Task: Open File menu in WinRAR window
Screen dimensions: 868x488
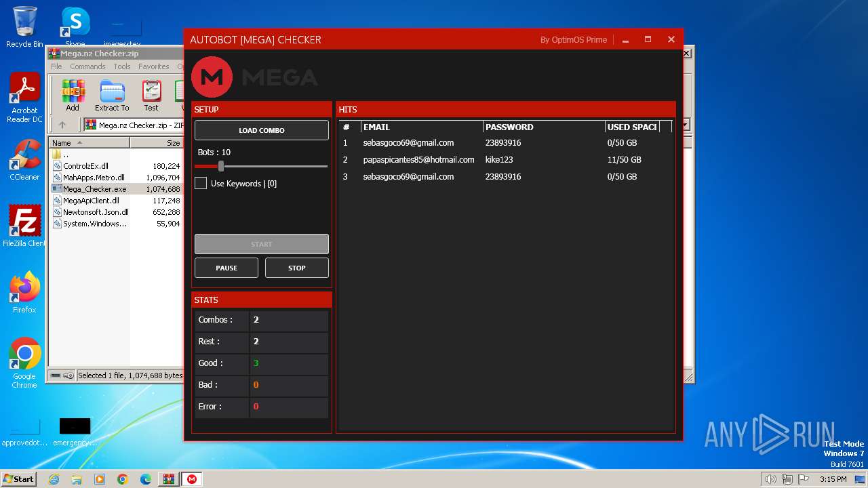Action: [x=56, y=66]
